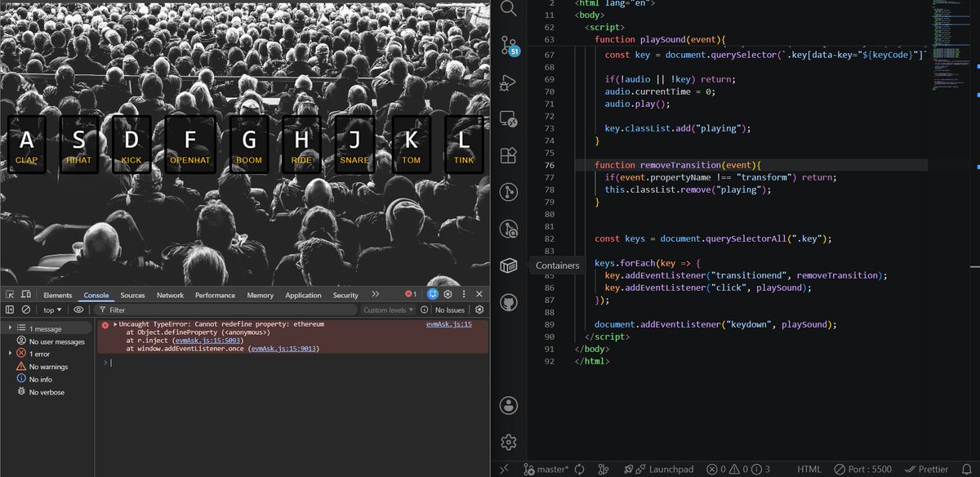This screenshot has height=477, width=980.
Task: Toggle the console sidebar panel
Action: pyautogui.click(x=10, y=310)
